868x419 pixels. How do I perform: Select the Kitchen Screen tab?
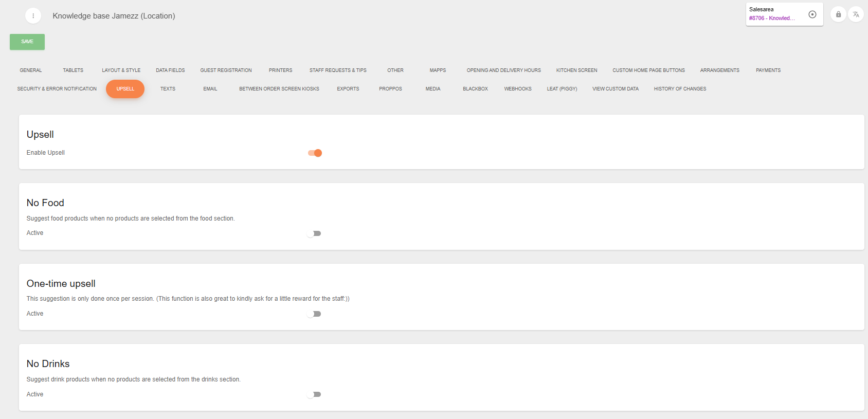coord(576,70)
